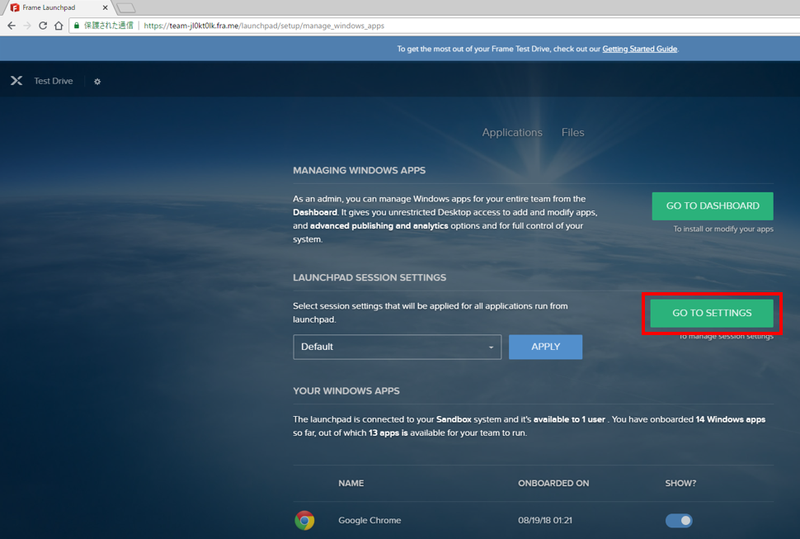Click the LAUNCHPAD SESSION SETTINGS heading
The height and width of the screenshot is (539, 800).
(x=369, y=278)
